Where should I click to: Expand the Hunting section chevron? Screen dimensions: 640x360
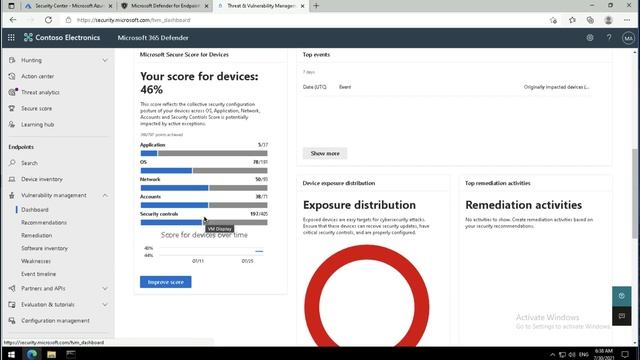(105, 60)
